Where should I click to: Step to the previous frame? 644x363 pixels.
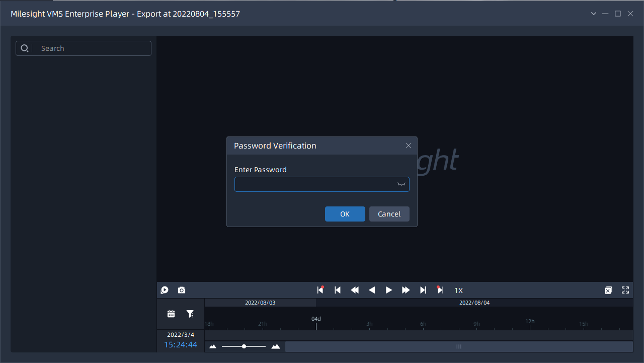tap(338, 290)
